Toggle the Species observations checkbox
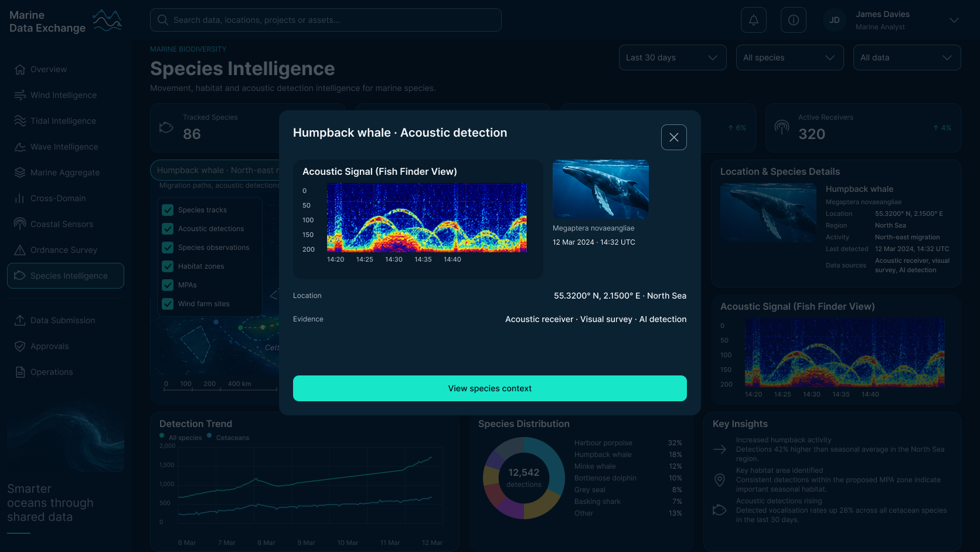The width and height of the screenshot is (980, 552). [168, 248]
